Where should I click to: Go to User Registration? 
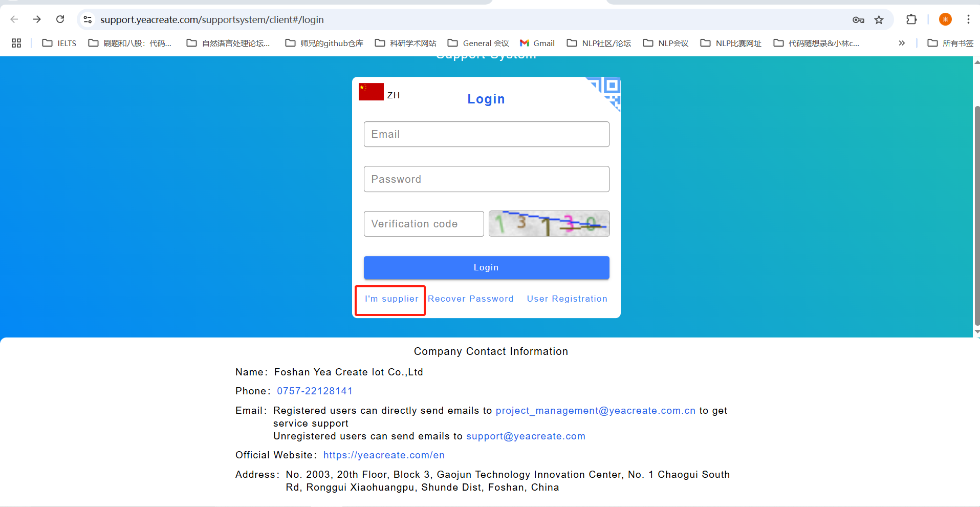tap(567, 299)
